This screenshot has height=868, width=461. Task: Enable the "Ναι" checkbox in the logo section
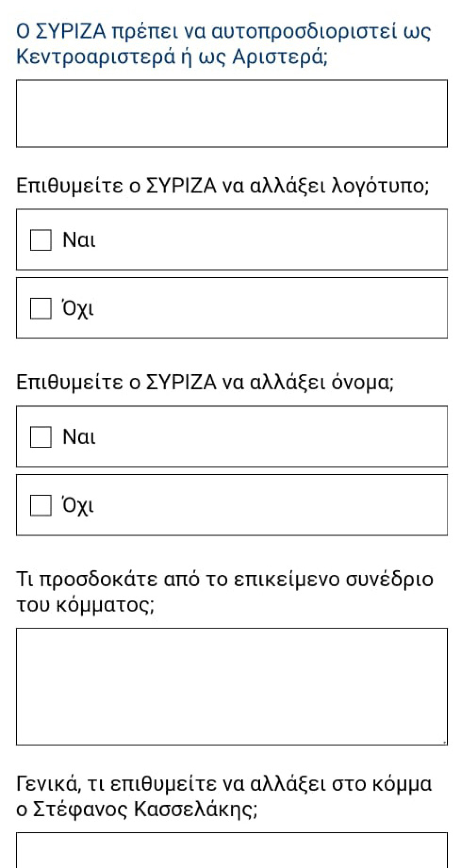click(x=40, y=241)
